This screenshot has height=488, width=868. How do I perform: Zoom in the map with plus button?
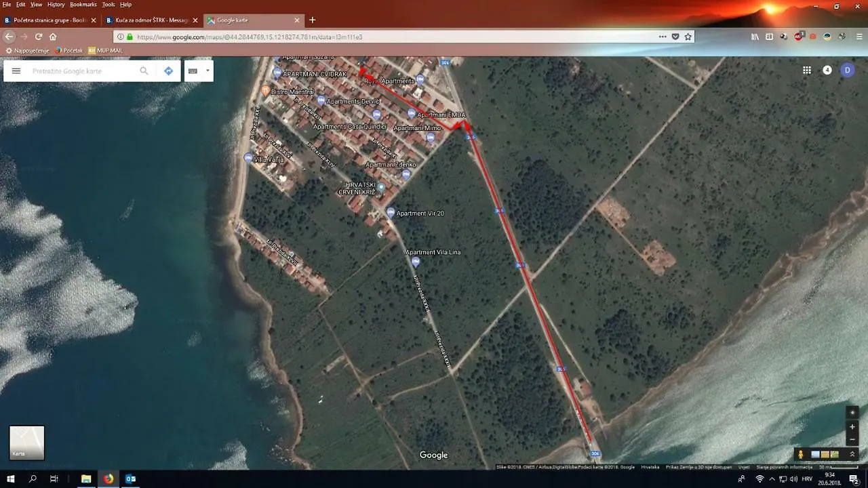tap(852, 427)
